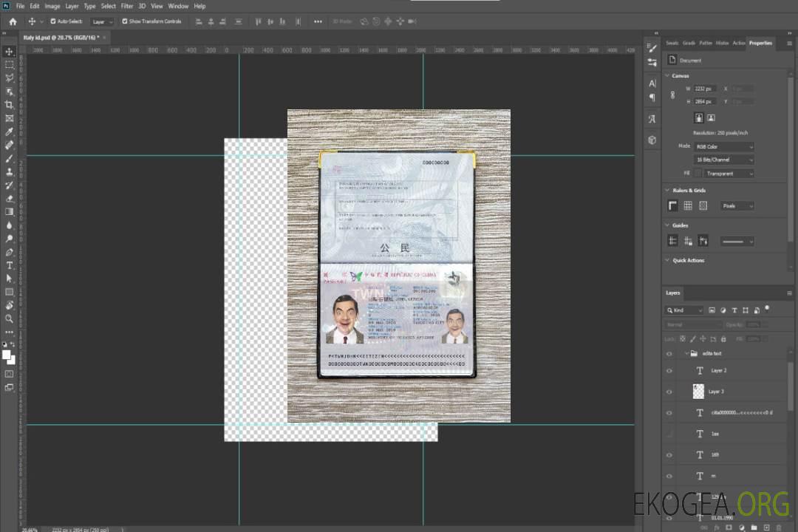Open the Image menu
The height and width of the screenshot is (532, 798).
click(x=52, y=6)
